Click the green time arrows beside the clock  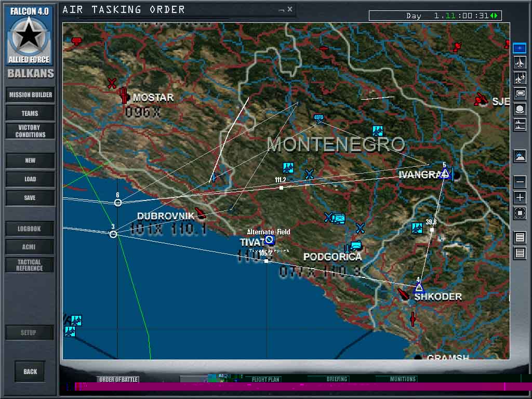pos(494,16)
